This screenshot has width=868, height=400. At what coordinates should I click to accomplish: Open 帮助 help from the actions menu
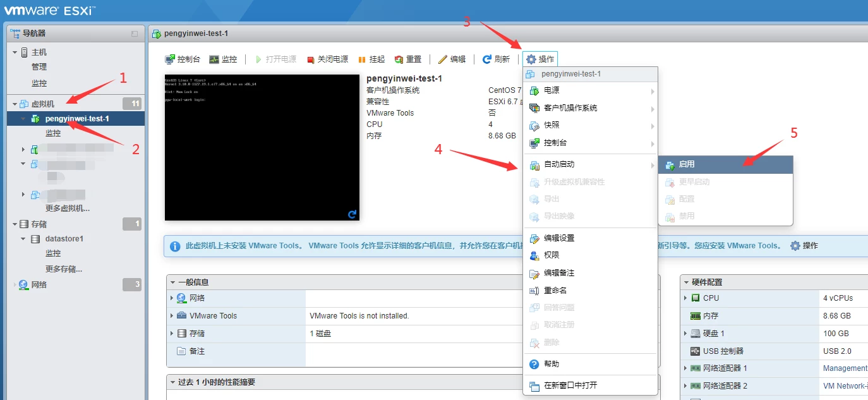591,364
